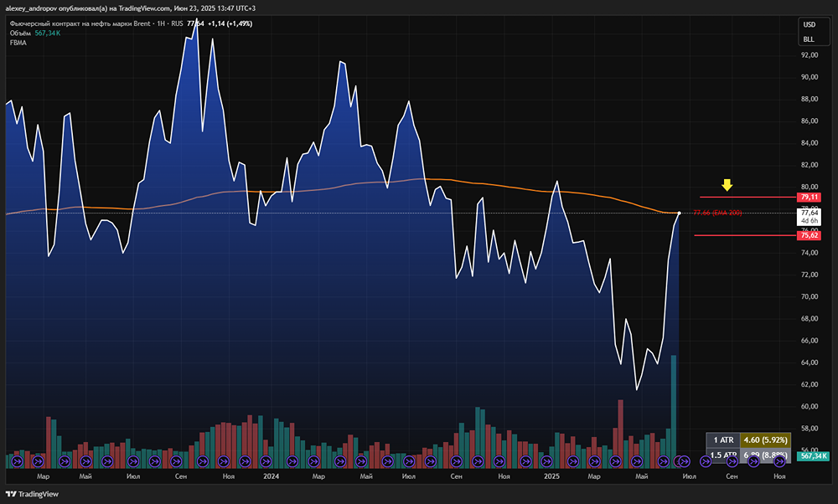Click the red 77.66 (EMA 200) annotation

[x=717, y=213]
